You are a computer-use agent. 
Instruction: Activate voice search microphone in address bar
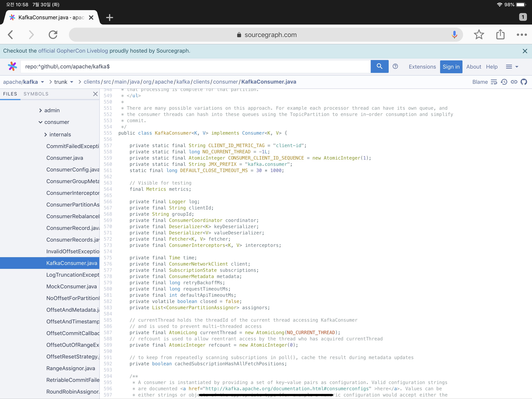tap(454, 35)
